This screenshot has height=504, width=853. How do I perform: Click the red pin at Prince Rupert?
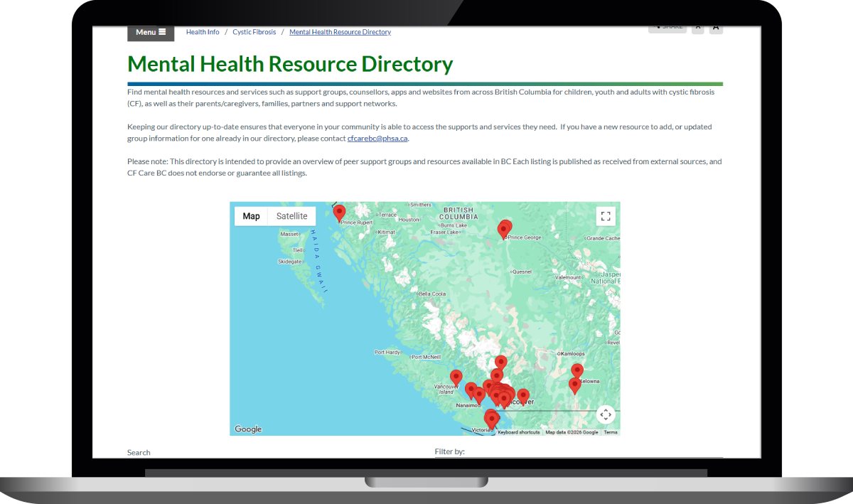coord(340,213)
